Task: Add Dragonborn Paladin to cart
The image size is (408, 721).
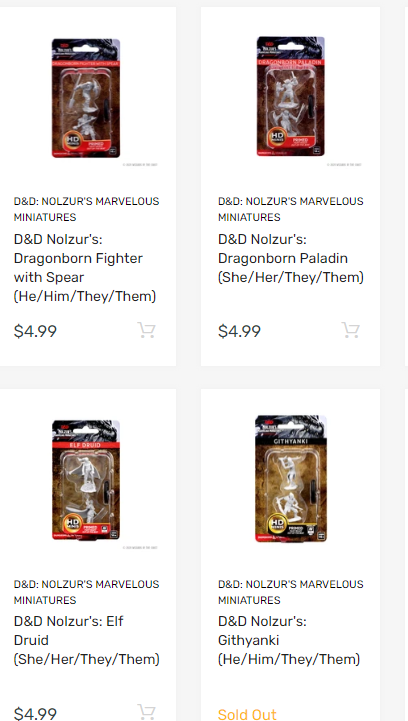Action: click(351, 330)
